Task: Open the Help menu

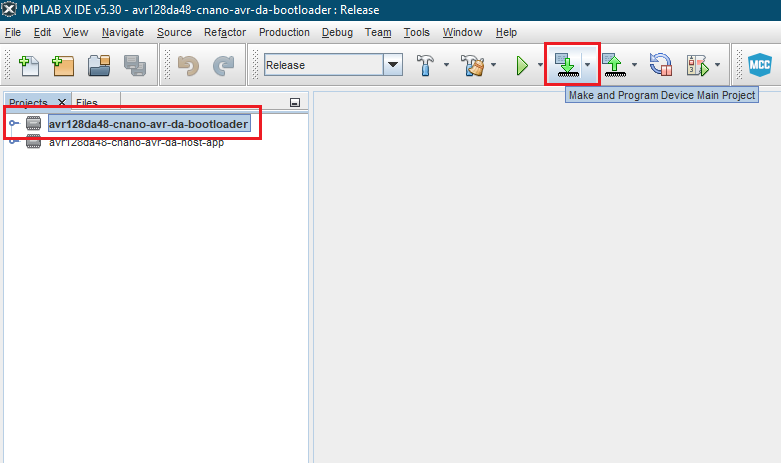Action: pyautogui.click(x=506, y=32)
